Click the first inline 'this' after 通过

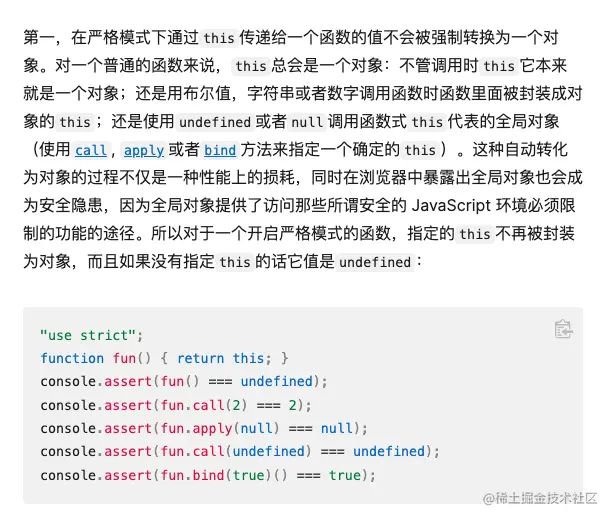219,38
